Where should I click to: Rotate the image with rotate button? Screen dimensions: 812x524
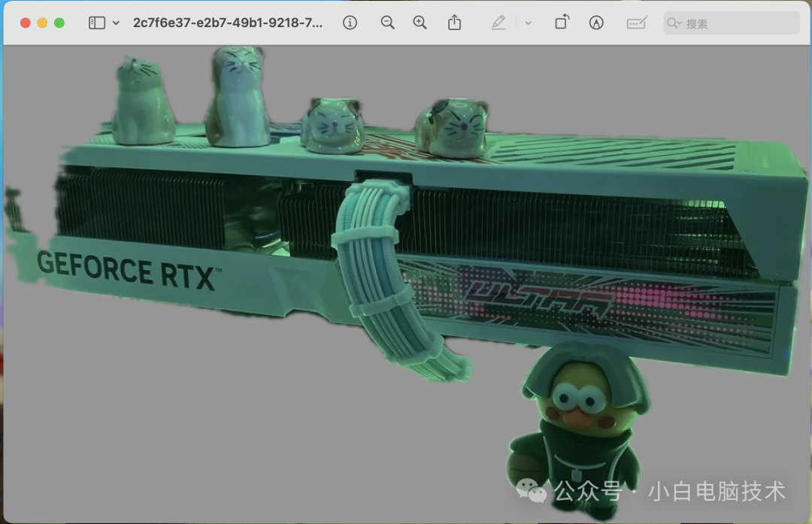(x=562, y=23)
